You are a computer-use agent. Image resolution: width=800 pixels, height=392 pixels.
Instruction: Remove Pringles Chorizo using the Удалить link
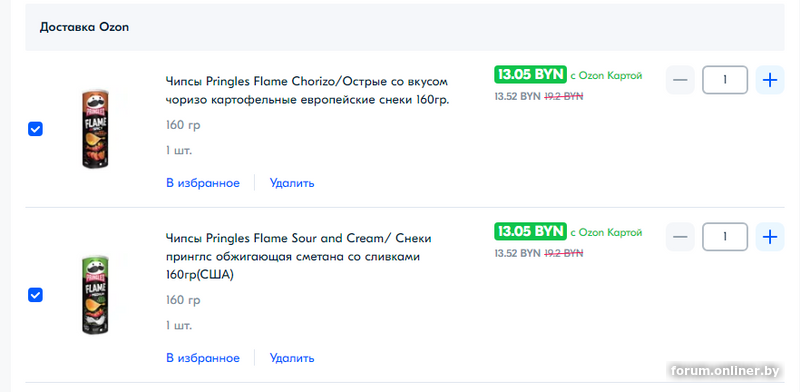tap(292, 183)
